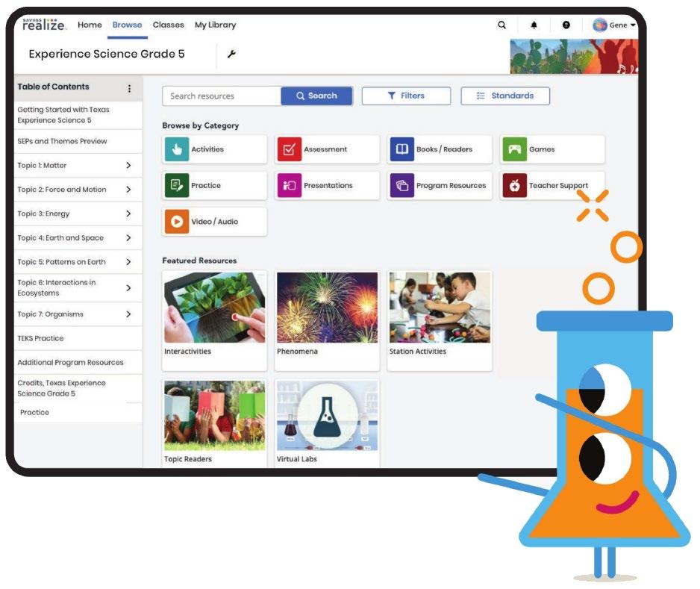Image resolution: width=700 pixels, height=589 pixels.
Task: Click the blue Search button
Action: point(316,96)
